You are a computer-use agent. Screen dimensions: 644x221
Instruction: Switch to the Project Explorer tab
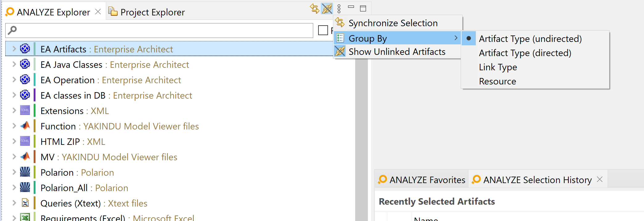coord(147,12)
